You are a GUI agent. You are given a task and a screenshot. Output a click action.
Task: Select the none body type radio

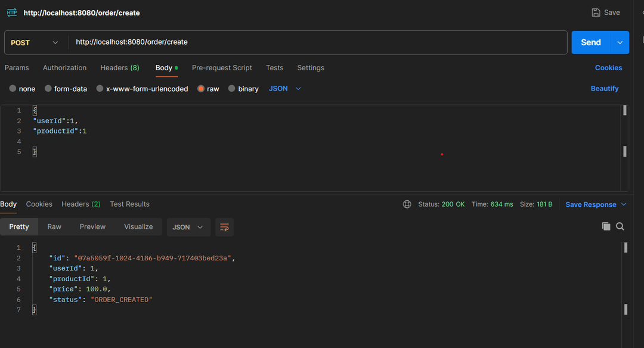(x=13, y=89)
